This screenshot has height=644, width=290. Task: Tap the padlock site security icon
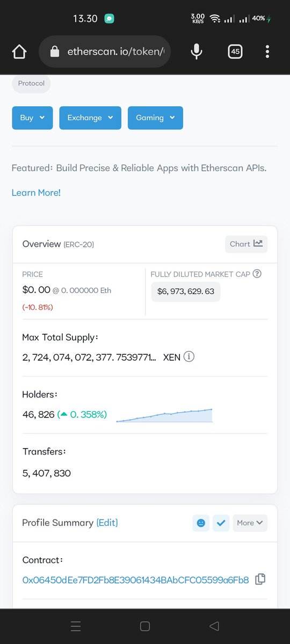tap(54, 52)
